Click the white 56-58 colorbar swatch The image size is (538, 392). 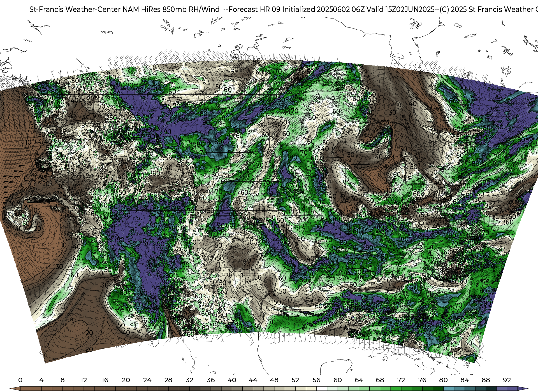322,389
